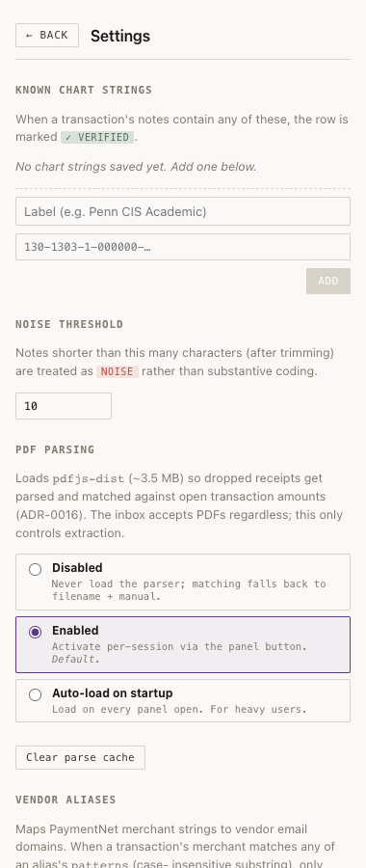Click the Known Chart Strings section heading

point(84,90)
